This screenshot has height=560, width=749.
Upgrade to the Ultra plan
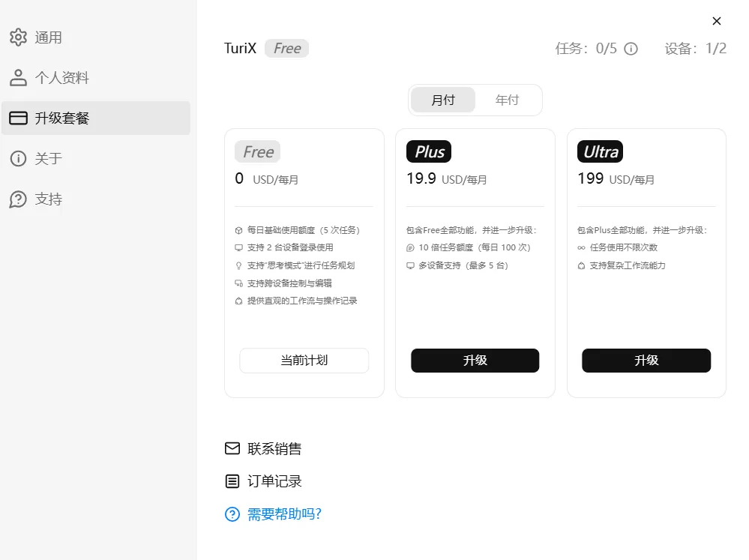[x=646, y=361]
